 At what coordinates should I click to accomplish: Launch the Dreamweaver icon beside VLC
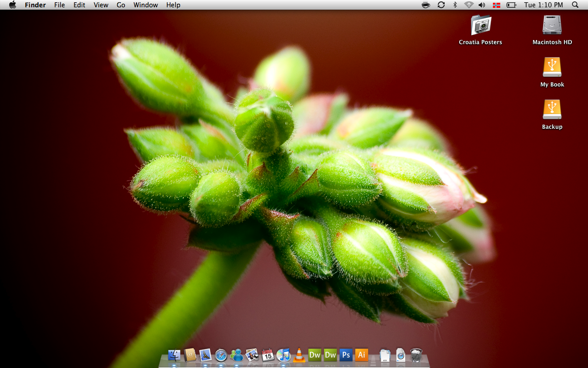[x=315, y=355]
